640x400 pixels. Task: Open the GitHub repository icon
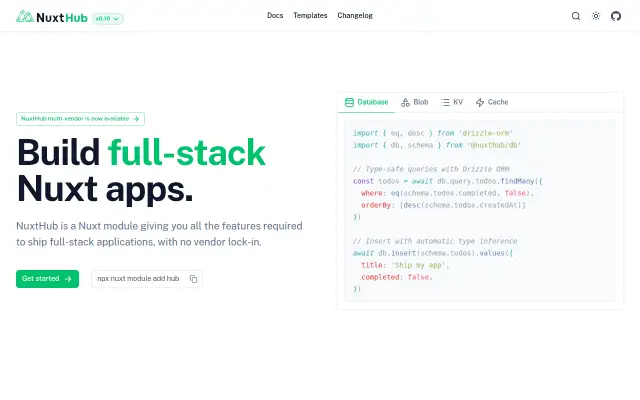[616, 16]
